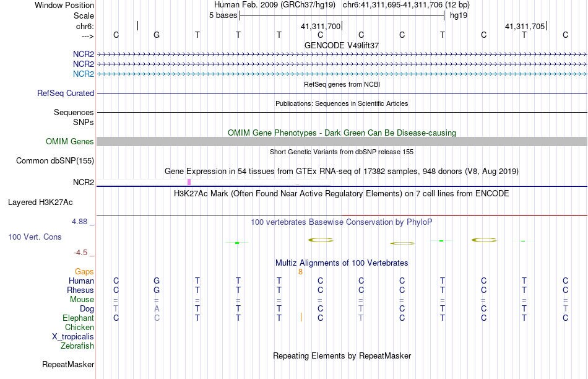
Task: Click the hg19 label beside the scale bar
Action: coord(459,15)
